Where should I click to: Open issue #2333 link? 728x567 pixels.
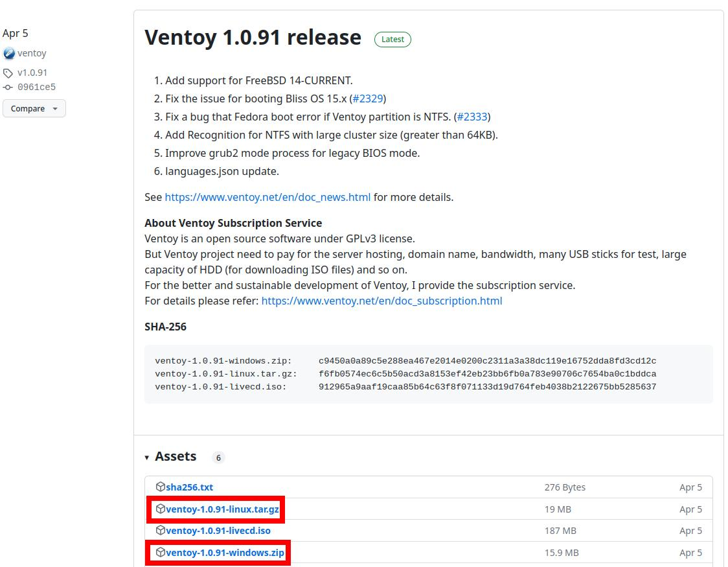point(472,117)
